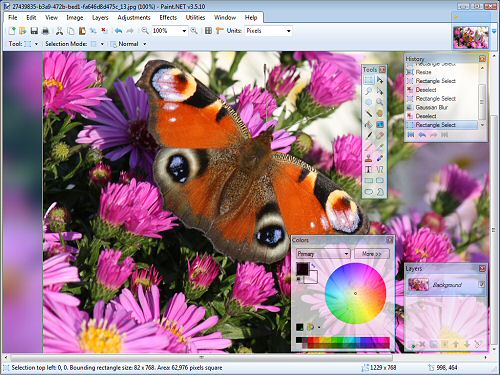This screenshot has height=375, width=500.
Task: Create a new image via toolbar icon
Action: coord(12,31)
